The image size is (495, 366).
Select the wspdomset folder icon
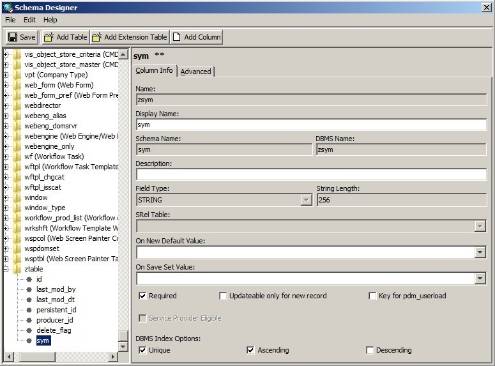[x=17, y=249]
